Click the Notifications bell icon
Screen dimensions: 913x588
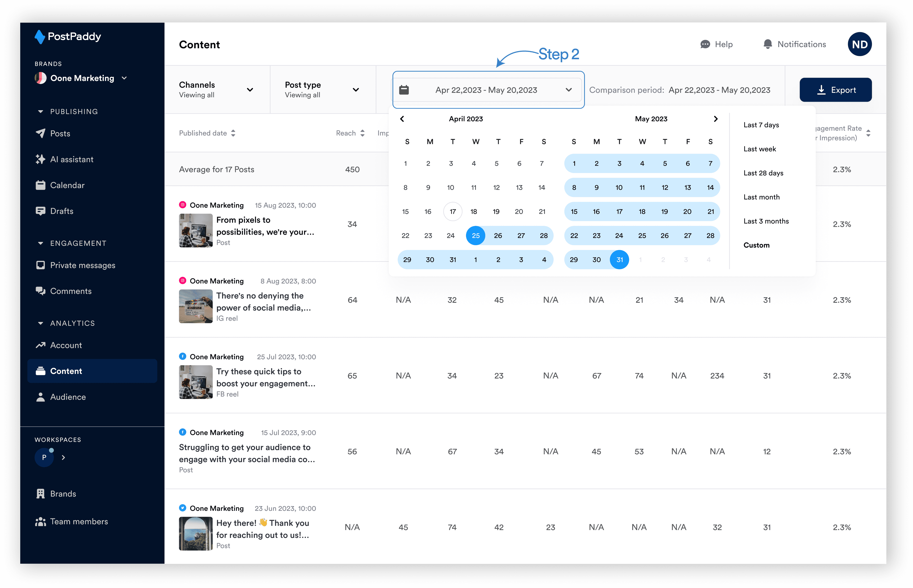point(767,44)
